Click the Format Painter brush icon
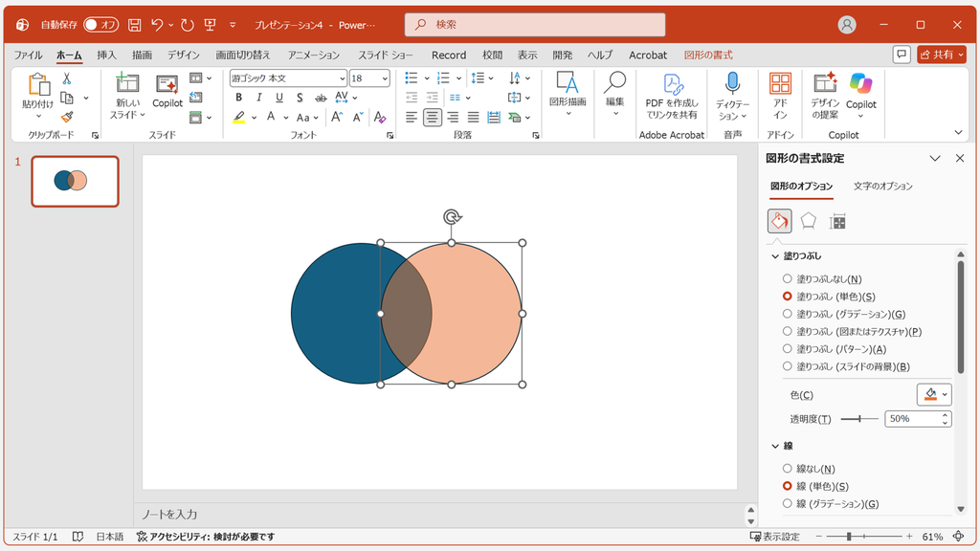 67,117
